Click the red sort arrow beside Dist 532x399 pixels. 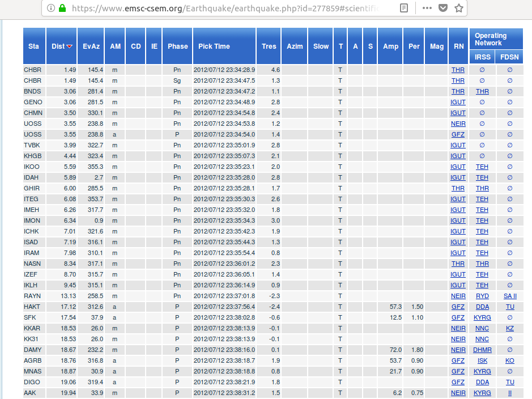click(70, 46)
